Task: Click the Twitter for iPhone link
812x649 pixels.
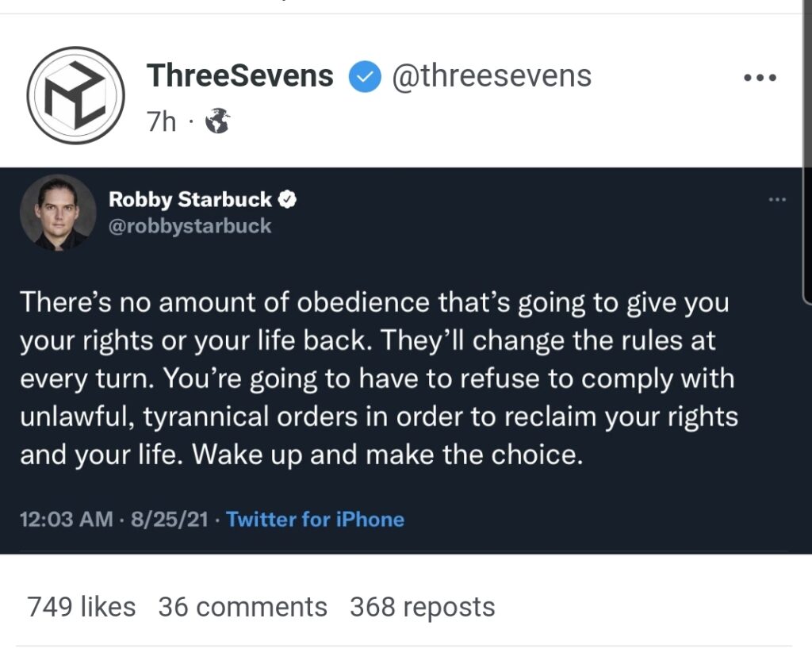Action: coord(315,519)
